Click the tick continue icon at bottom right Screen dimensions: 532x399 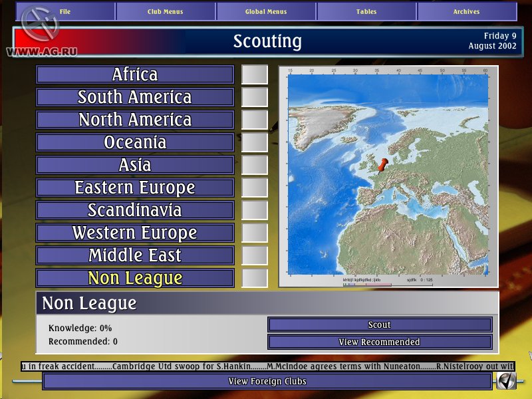pos(505,380)
